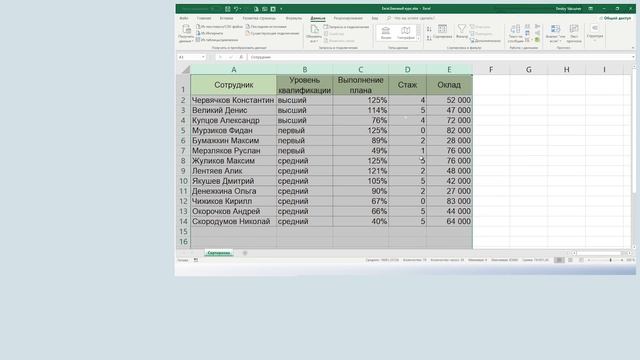Click salary cell 82 000
Screen dimensions: 640x360
click(x=449, y=131)
